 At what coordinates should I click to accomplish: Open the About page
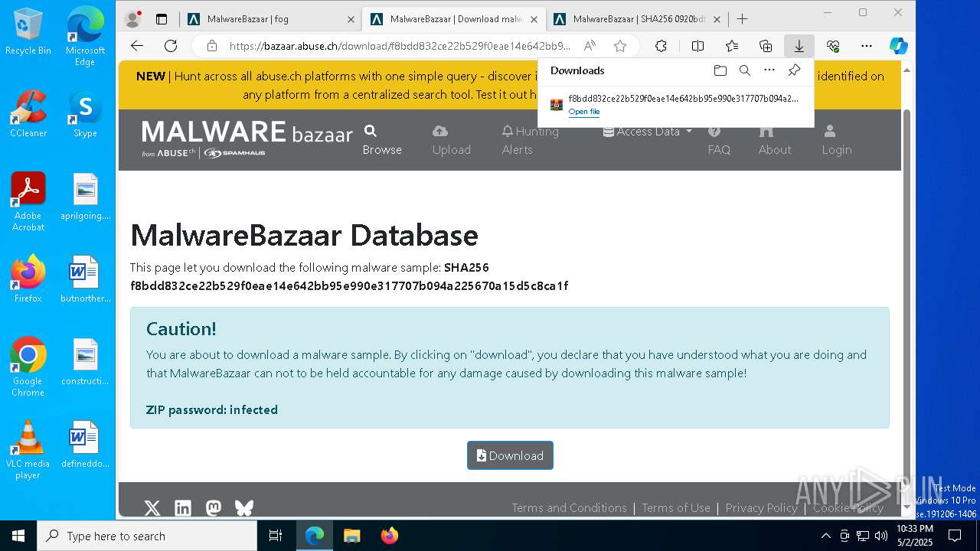pyautogui.click(x=775, y=140)
